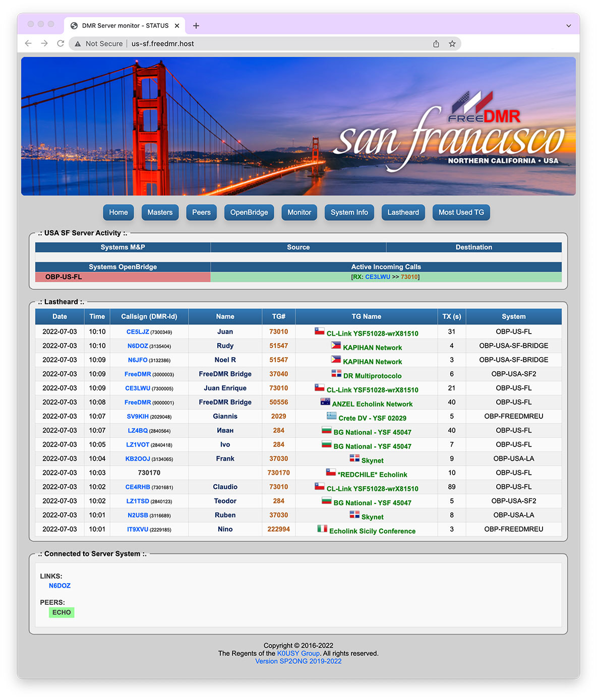Click Australia flag beside ANZEL Echolink Network
Screen dimensions: 597x700
point(325,402)
